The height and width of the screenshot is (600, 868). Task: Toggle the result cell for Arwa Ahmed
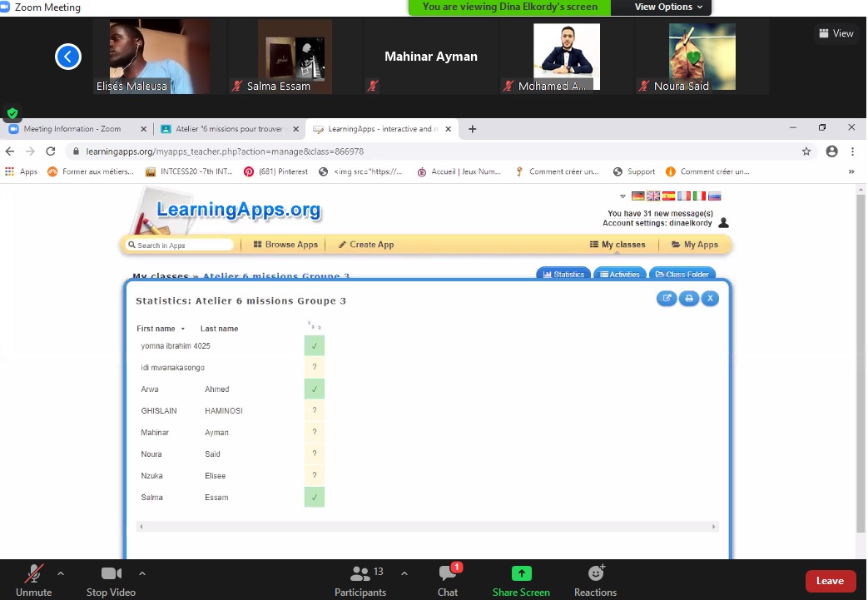click(x=314, y=389)
